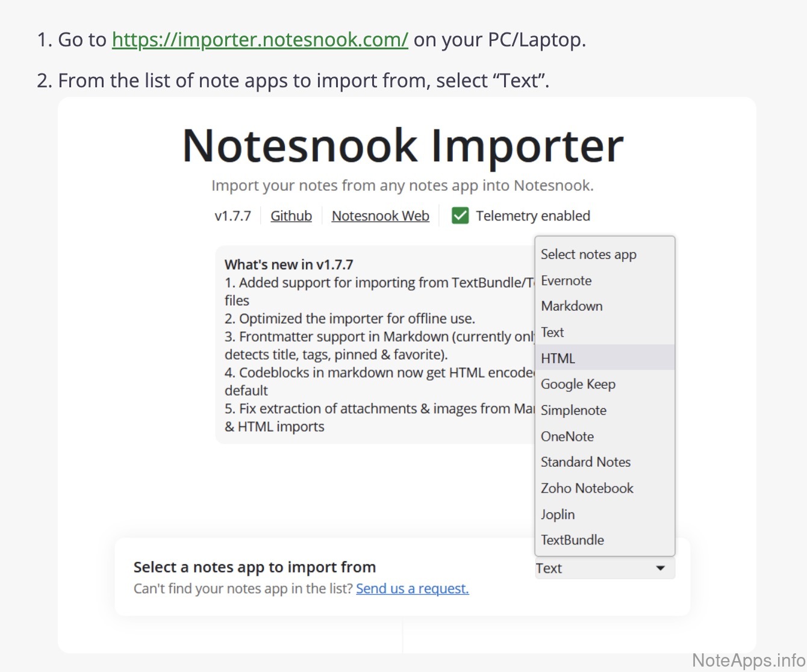Choose the 'Select notes app' placeholder option
The image size is (807, 672).
tap(588, 254)
